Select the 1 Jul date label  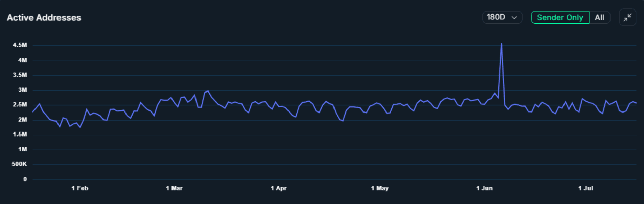585,188
